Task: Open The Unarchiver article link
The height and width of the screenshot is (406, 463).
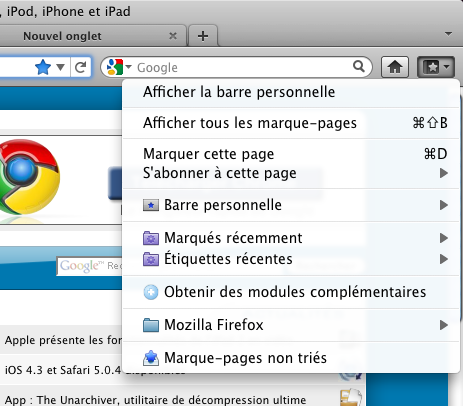Action: [155, 400]
